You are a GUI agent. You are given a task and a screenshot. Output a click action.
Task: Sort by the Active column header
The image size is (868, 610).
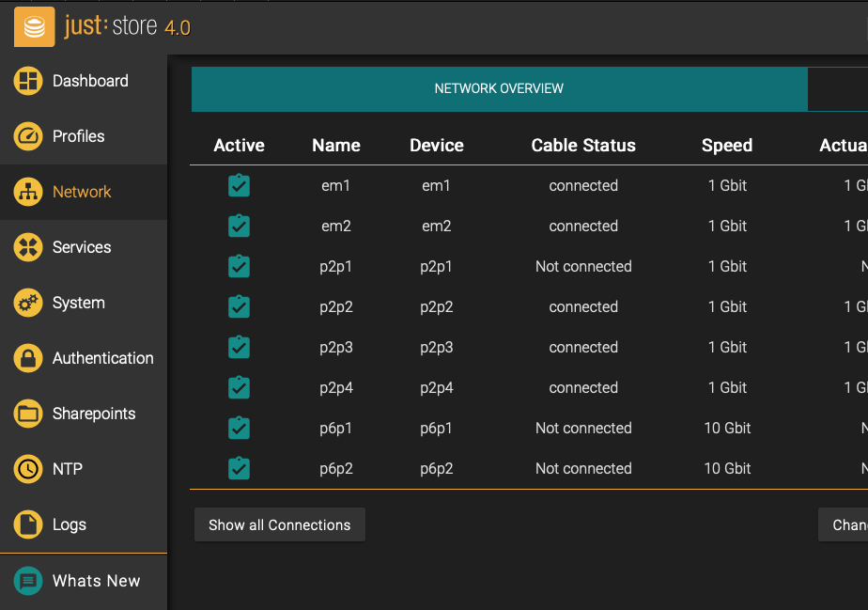[240, 145]
